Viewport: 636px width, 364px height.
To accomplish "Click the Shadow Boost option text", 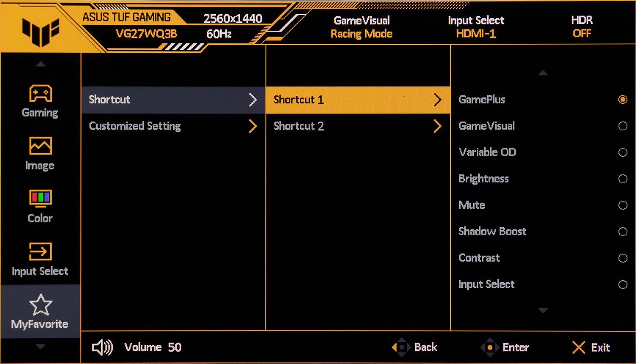I will pyautogui.click(x=492, y=231).
